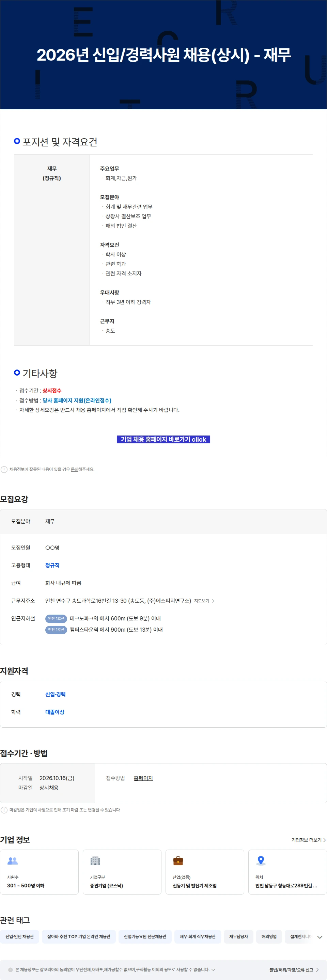
Task: Click the 기업구분 중견기업 (코스닥) card
Action: click(122, 872)
